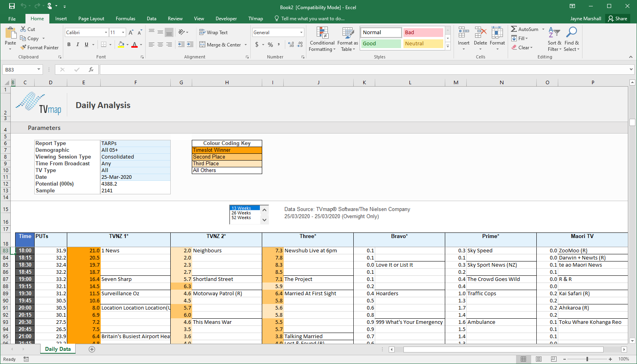Click the Share button

[618, 19]
